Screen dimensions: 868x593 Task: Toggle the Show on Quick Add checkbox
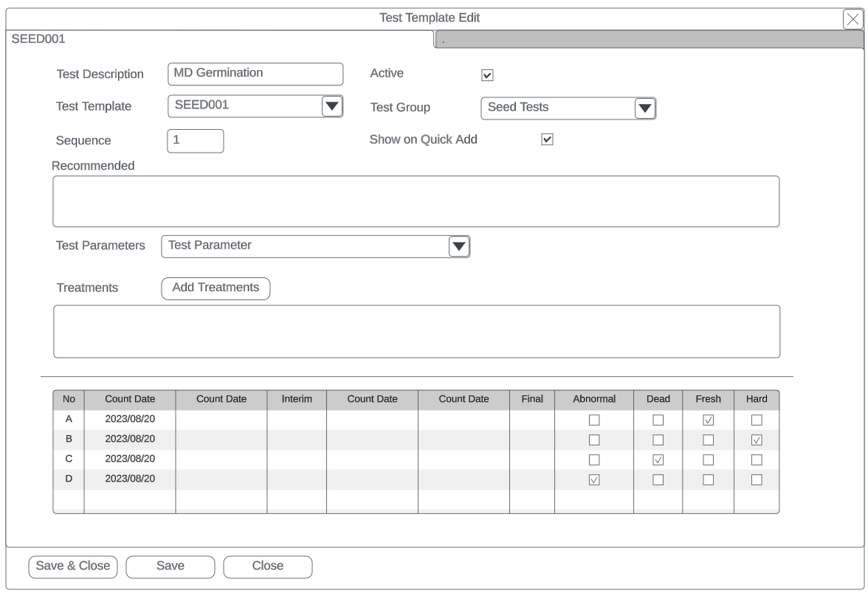click(548, 139)
